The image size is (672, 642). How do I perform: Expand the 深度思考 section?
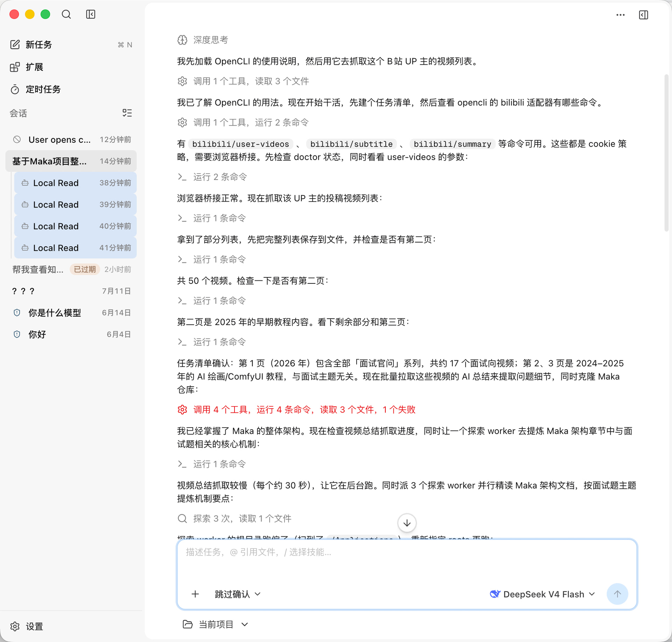click(203, 40)
